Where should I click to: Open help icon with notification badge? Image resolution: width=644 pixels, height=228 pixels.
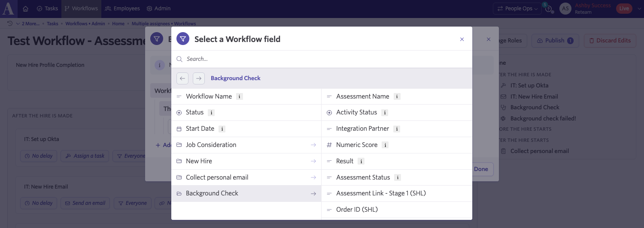click(x=548, y=9)
